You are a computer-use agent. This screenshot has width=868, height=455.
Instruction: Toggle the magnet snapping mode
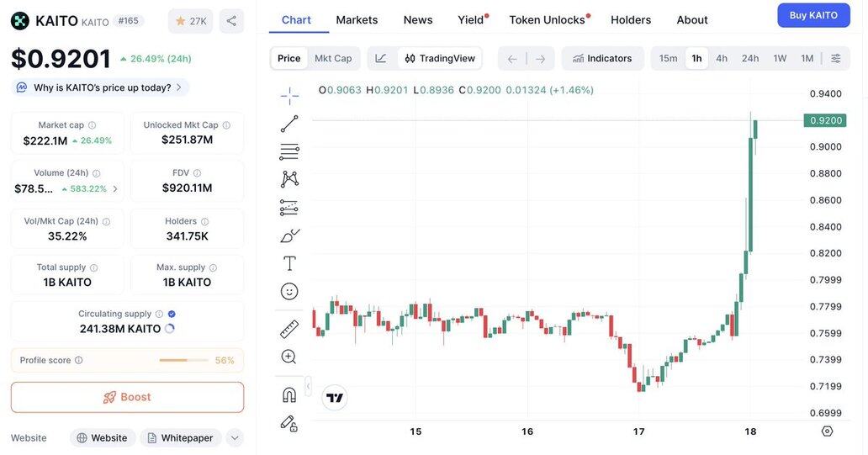coord(289,394)
